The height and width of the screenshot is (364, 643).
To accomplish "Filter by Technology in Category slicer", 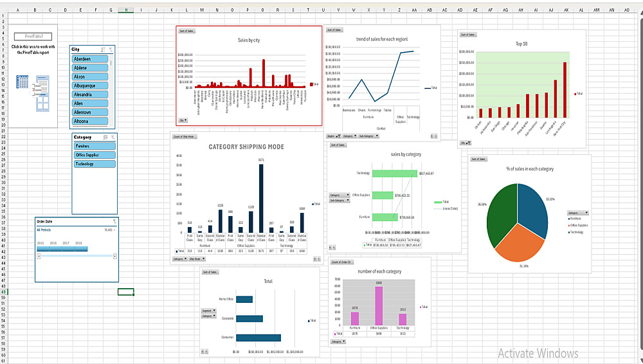I will pyautogui.click(x=95, y=164).
